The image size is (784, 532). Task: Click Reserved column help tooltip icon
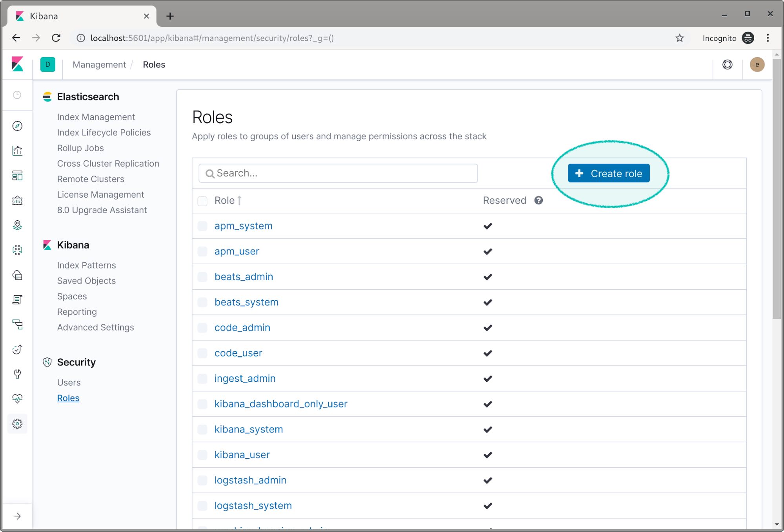(x=538, y=200)
